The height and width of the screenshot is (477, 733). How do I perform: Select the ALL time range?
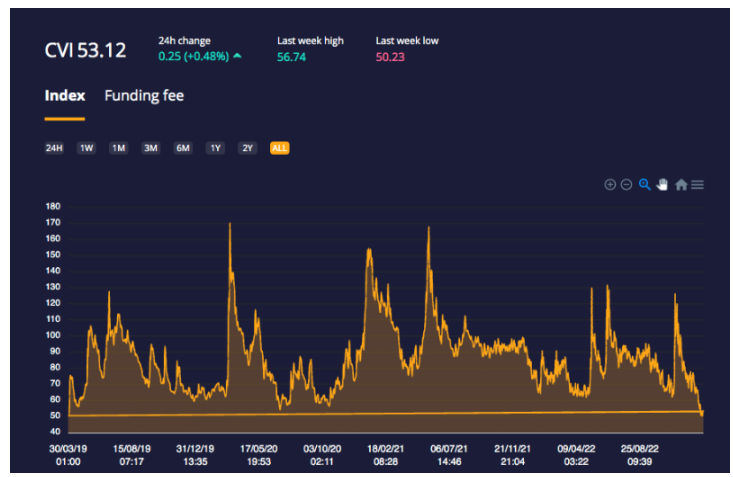click(x=280, y=148)
